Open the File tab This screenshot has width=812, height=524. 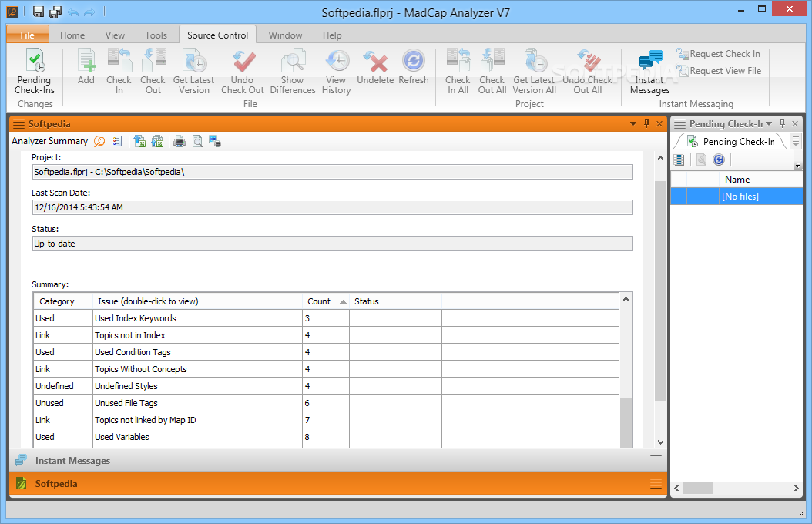28,35
